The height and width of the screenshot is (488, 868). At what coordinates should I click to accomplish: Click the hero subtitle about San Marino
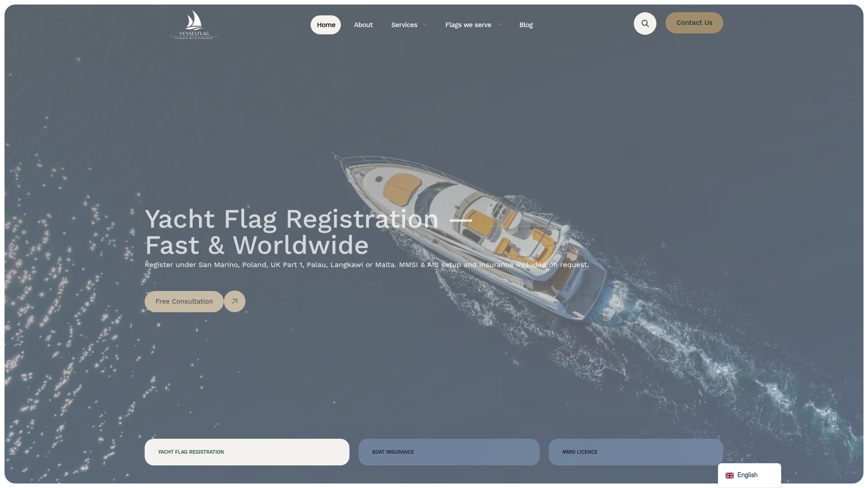point(367,265)
